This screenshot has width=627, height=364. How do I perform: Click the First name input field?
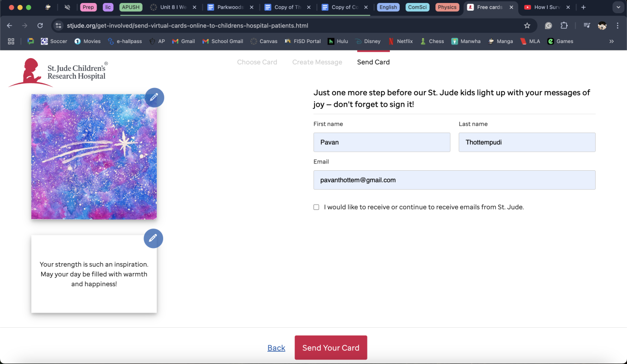(382, 142)
